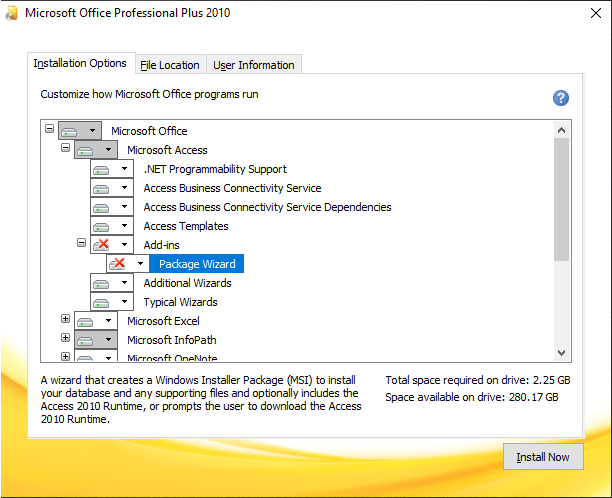This screenshot has height=498, width=612.
Task: Expand the Microsoft Excel node
Action: (65, 319)
